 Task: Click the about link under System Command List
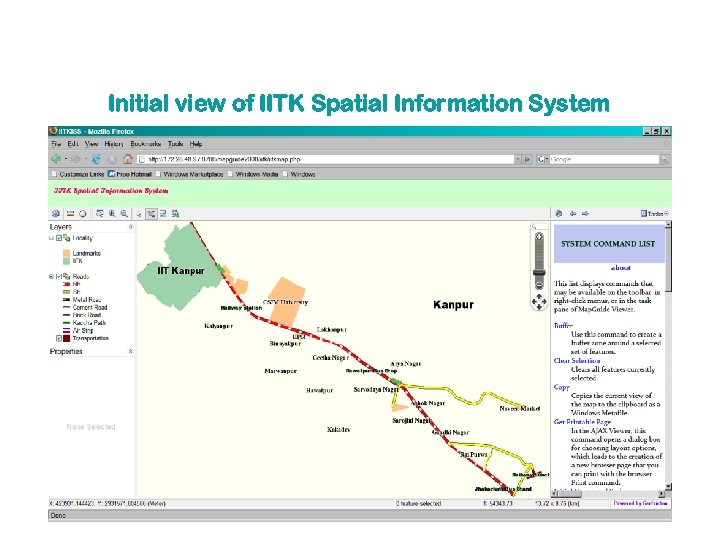[x=620, y=268]
